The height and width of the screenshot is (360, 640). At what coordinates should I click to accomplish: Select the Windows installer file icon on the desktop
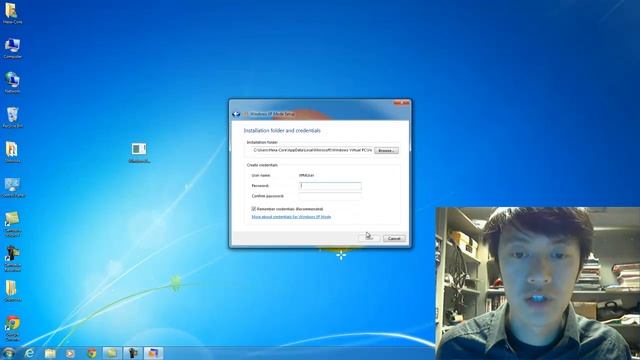click(x=139, y=153)
